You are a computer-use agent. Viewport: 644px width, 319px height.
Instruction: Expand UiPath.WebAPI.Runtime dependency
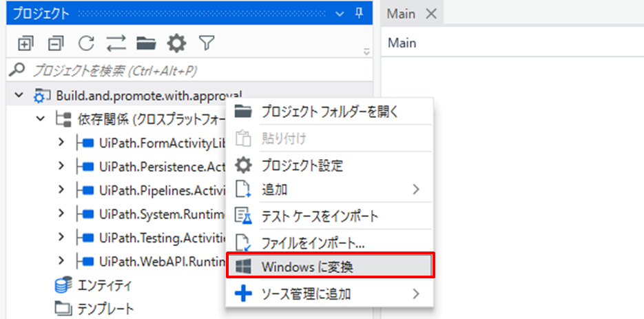61,260
